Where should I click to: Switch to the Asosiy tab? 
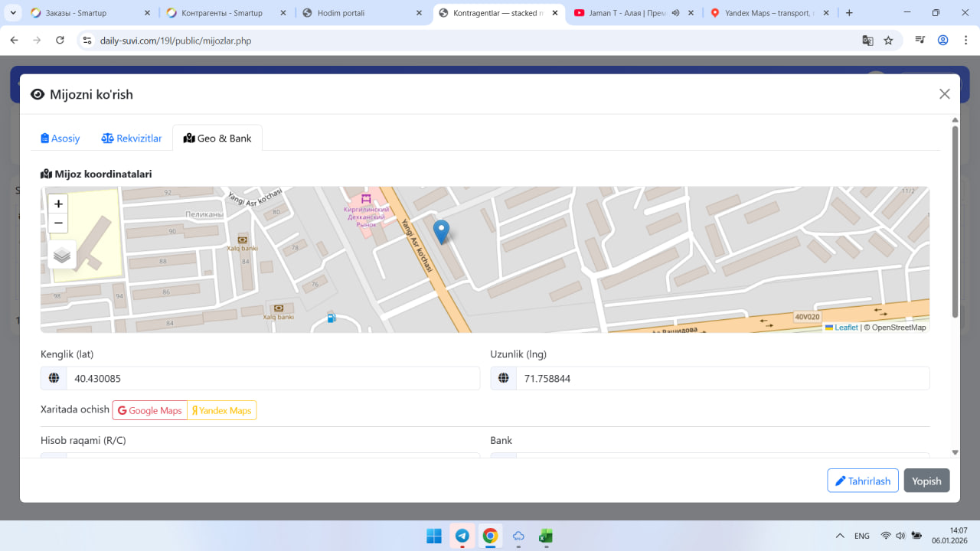point(60,139)
